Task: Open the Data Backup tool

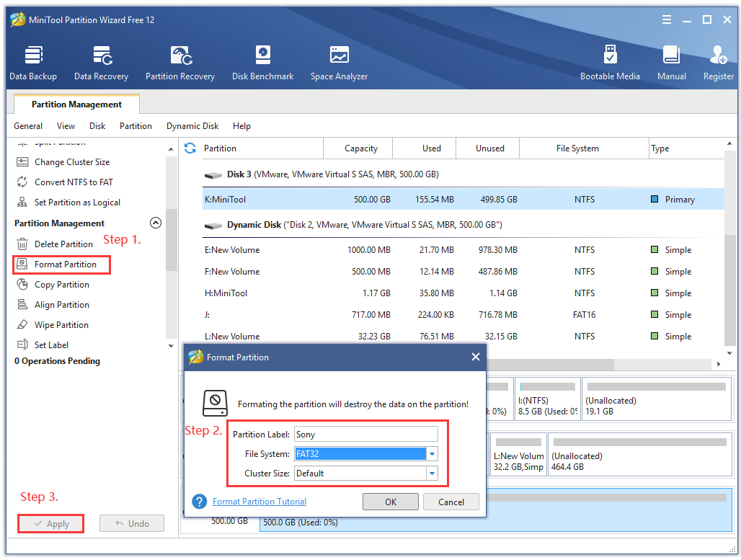Action: (x=33, y=63)
